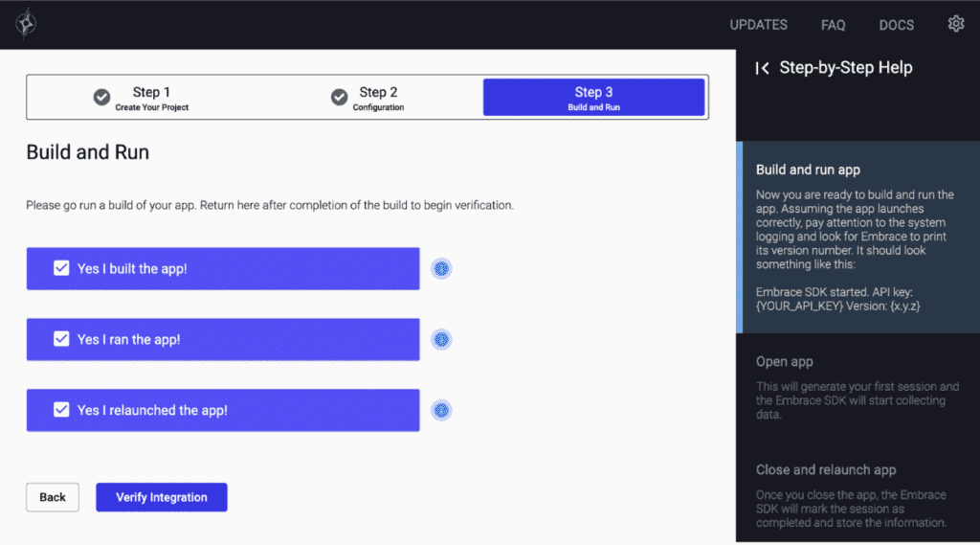
Task: Open the DOCS link in header
Action: pyautogui.click(x=896, y=25)
